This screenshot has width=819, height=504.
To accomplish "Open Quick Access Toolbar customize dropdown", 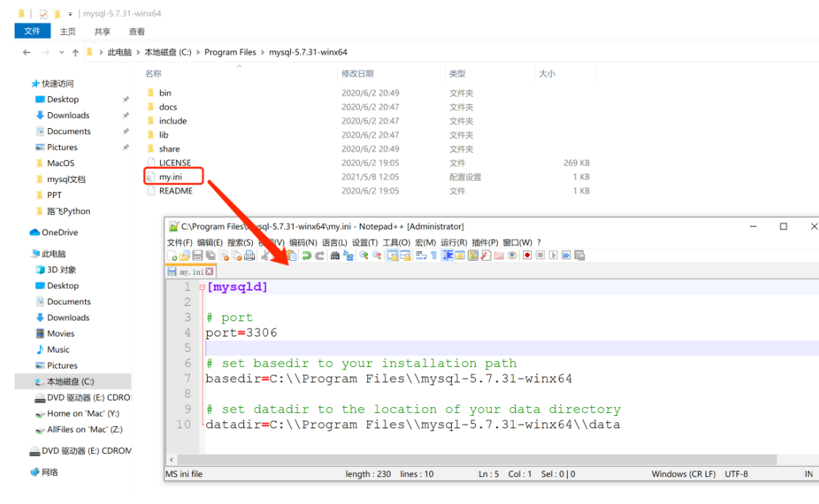I will [70, 14].
